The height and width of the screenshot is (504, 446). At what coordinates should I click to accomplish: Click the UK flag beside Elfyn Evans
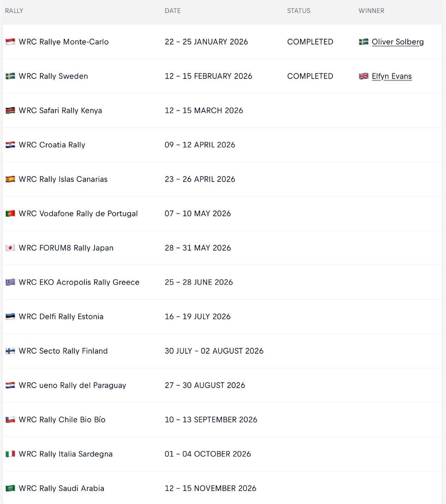364,76
